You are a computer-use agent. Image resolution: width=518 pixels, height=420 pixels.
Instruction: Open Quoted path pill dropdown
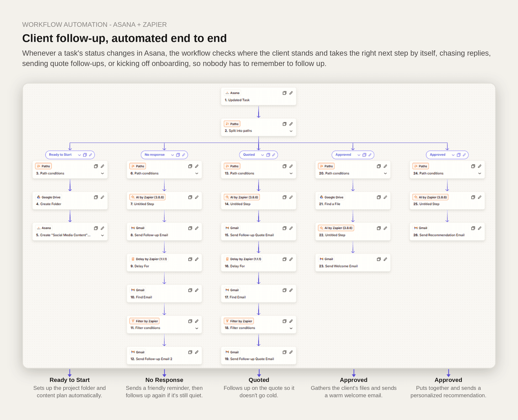(x=263, y=155)
